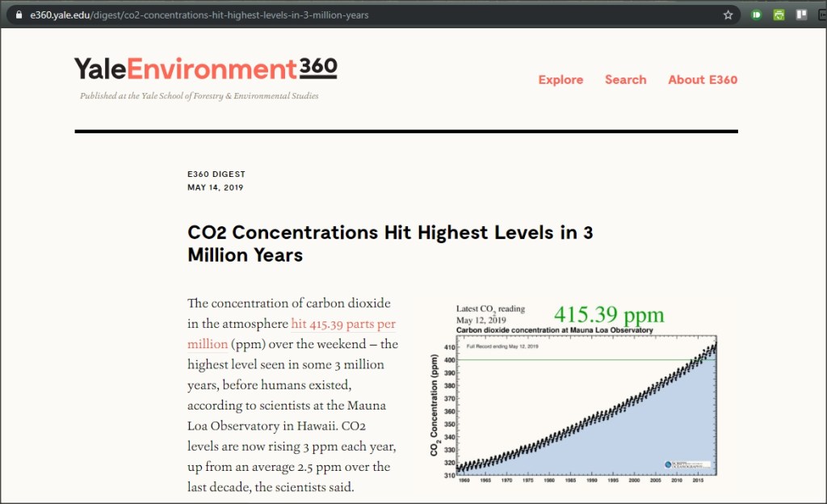
Task: Click the Yale Environment 360 logo
Action: coord(205,69)
